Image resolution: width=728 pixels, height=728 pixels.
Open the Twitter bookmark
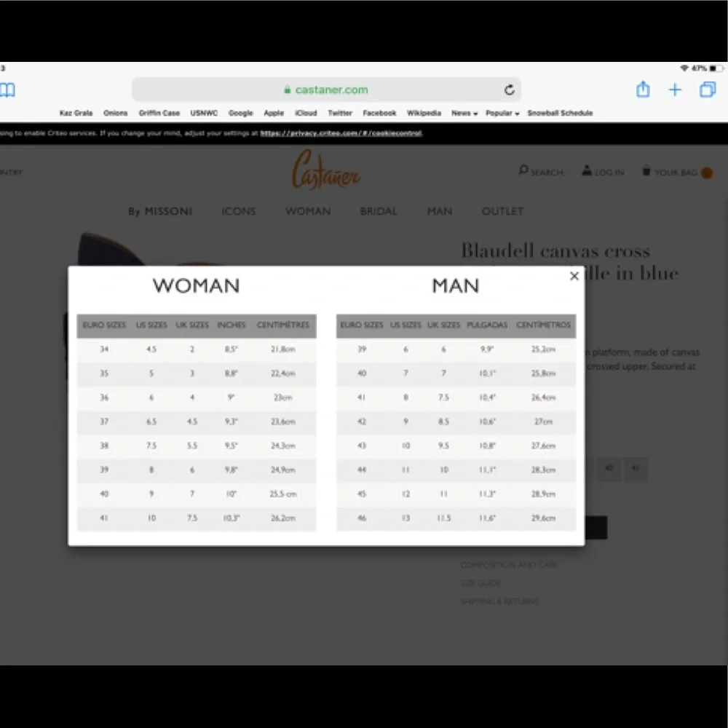(340, 113)
